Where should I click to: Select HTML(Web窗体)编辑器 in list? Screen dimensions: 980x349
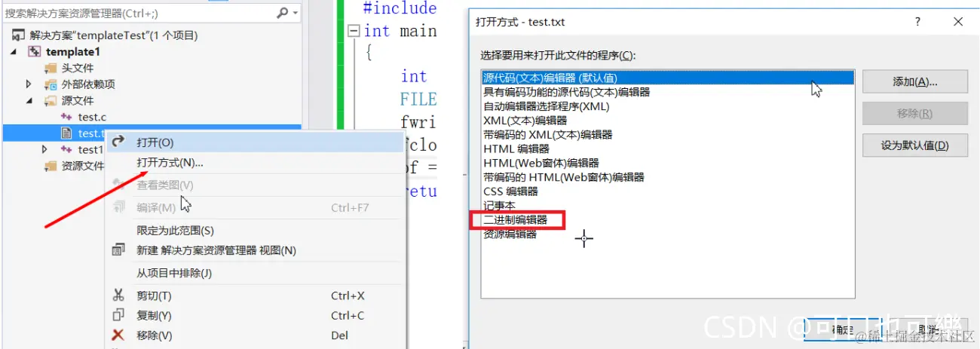point(668,163)
